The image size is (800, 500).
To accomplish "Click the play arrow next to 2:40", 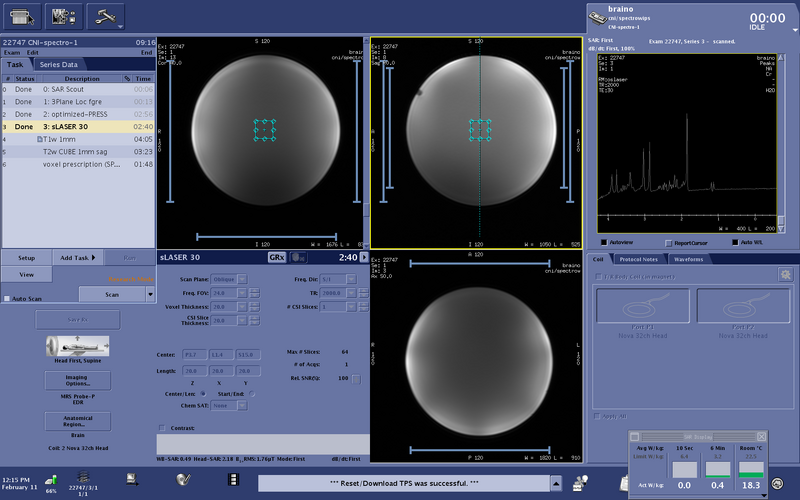I will click(x=364, y=258).
